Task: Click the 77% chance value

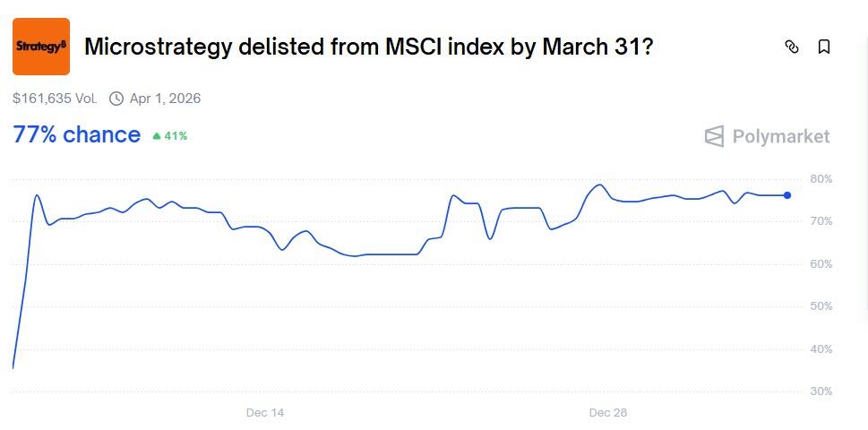Action: tap(76, 134)
